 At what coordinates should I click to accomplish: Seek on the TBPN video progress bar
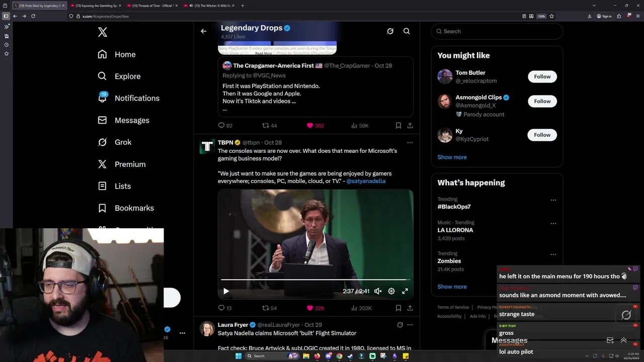tap(315, 280)
